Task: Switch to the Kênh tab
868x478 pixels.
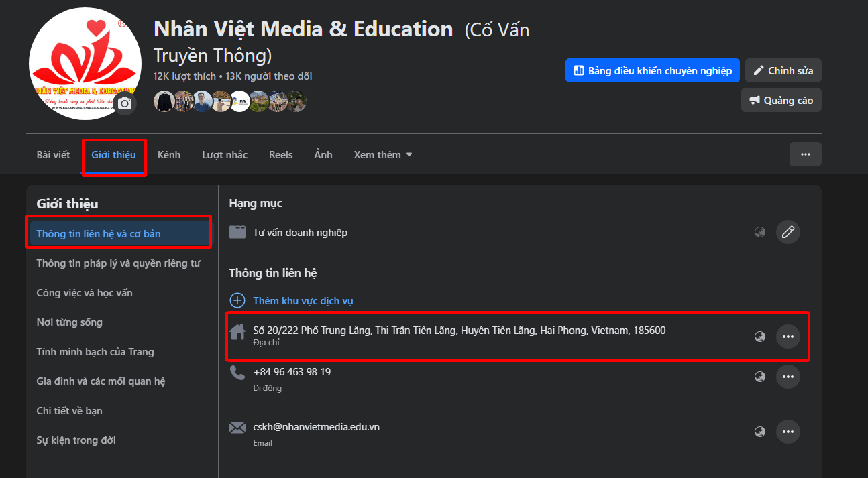Action: point(169,155)
